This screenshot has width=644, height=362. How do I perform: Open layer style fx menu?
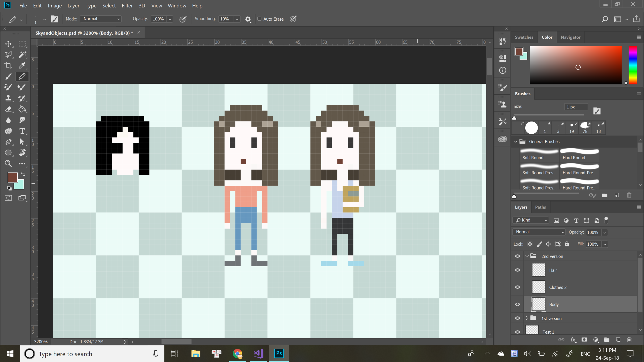[x=573, y=340]
